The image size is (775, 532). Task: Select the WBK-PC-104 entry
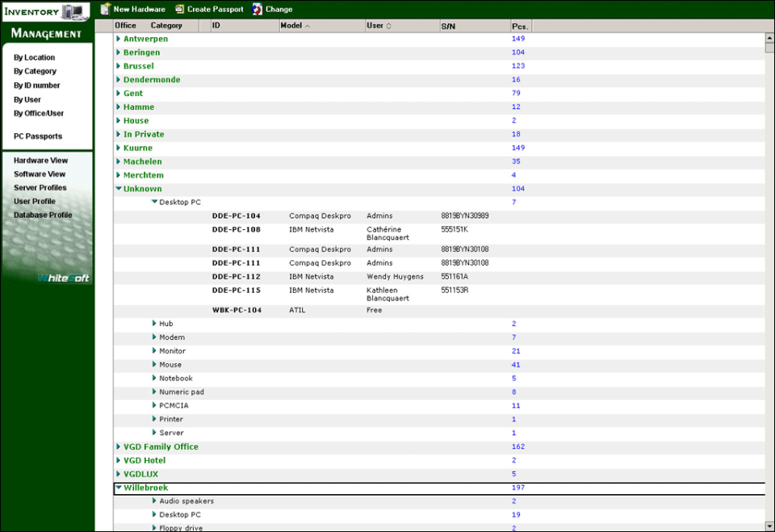[236, 310]
